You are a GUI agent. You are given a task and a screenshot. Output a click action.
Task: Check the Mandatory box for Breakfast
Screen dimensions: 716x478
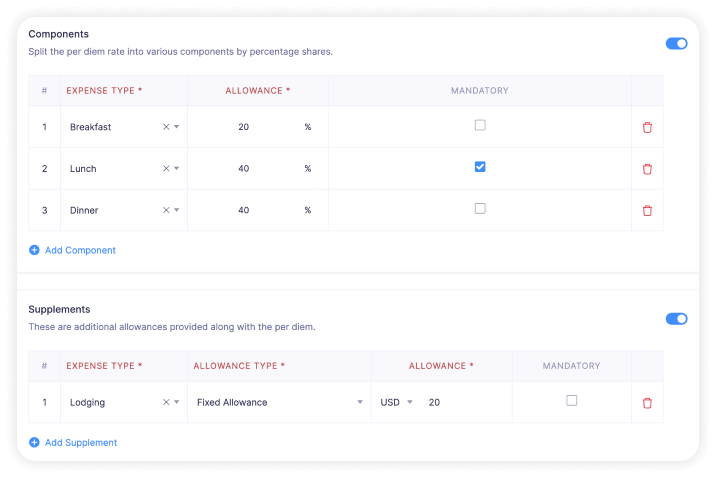pyautogui.click(x=480, y=125)
